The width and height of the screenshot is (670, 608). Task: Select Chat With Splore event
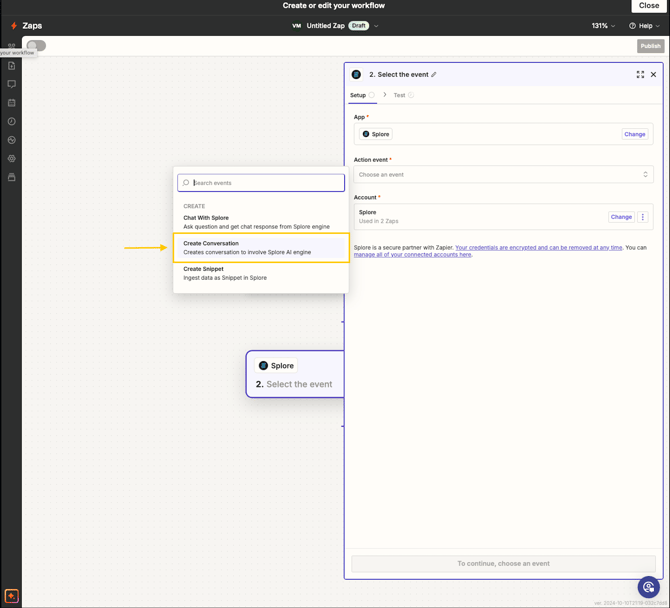(x=261, y=222)
